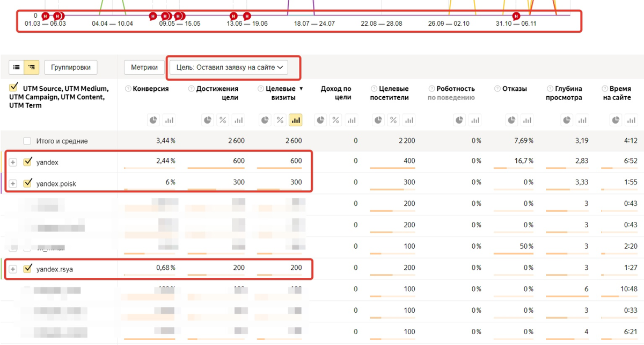This screenshot has width=644, height=345.
Task: Uncheck the yandex row checkbox
Action: (x=27, y=162)
